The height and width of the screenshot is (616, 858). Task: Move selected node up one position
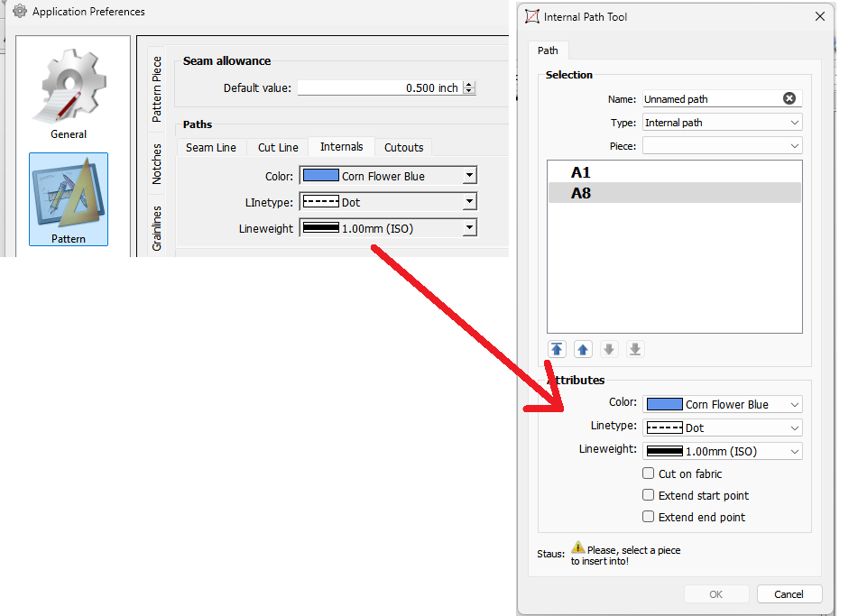[x=583, y=350]
